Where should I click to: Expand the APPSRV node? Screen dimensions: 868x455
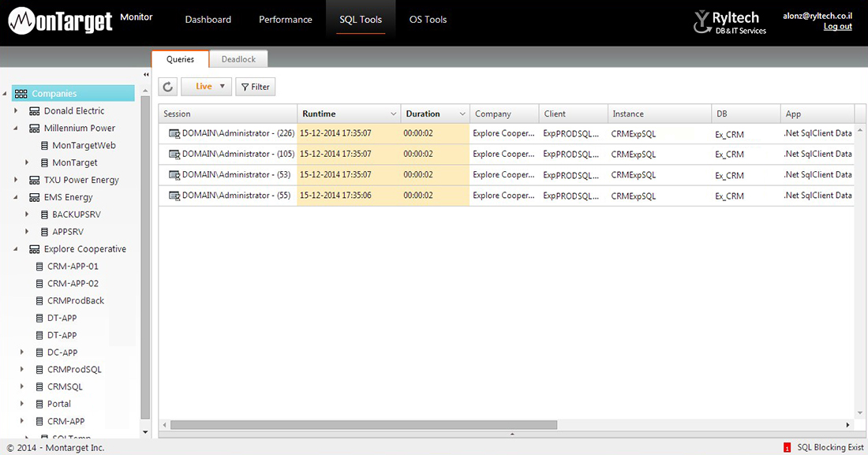click(x=27, y=231)
